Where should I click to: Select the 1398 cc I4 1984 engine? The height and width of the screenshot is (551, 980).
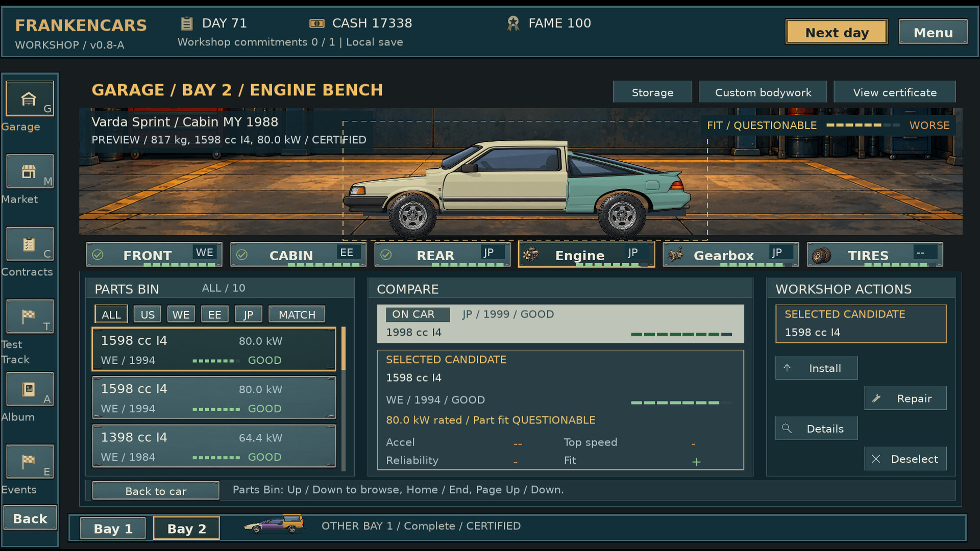214,446
